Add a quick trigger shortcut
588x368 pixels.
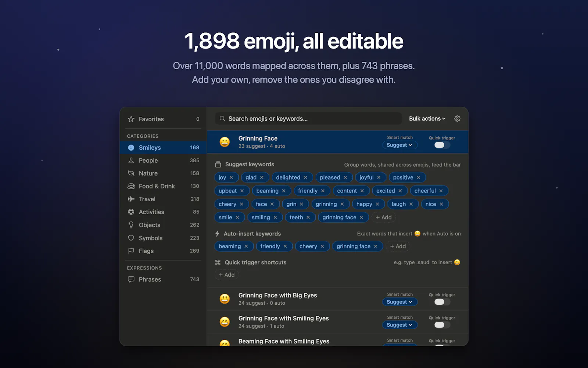click(x=227, y=275)
